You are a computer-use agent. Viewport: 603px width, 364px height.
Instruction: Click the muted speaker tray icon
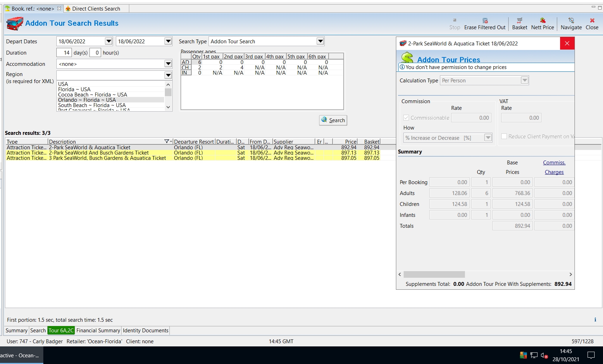[x=544, y=356]
